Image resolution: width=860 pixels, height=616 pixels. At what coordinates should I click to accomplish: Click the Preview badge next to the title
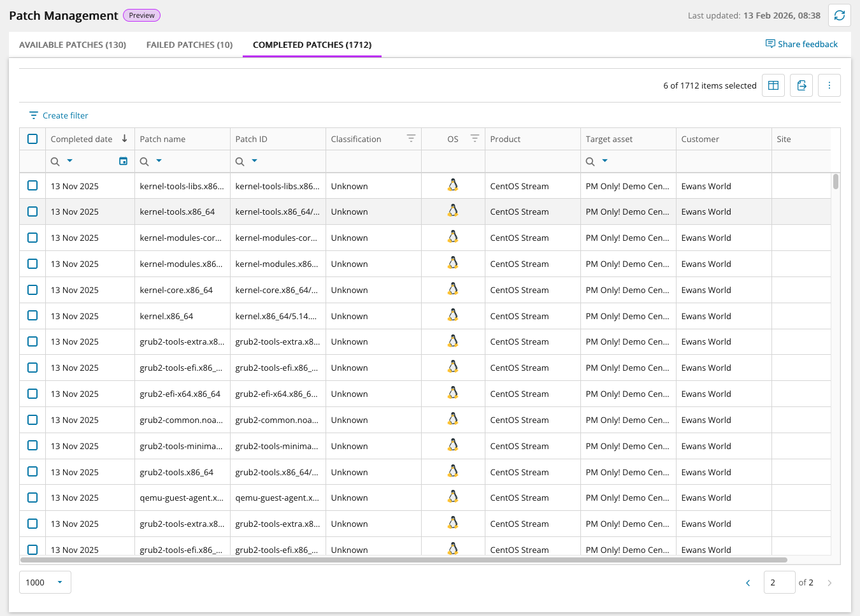[141, 15]
